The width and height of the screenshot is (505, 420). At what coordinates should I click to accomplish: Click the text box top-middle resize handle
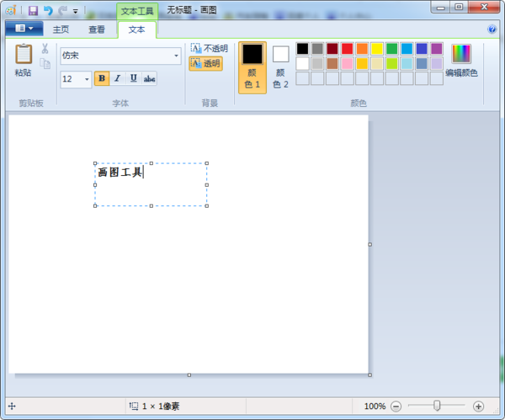click(x=151, y=163)
